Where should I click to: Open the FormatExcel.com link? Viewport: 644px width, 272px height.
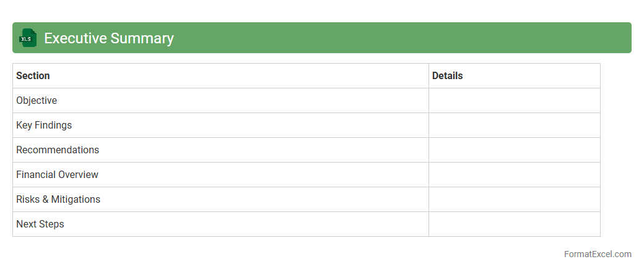point(598,254)
